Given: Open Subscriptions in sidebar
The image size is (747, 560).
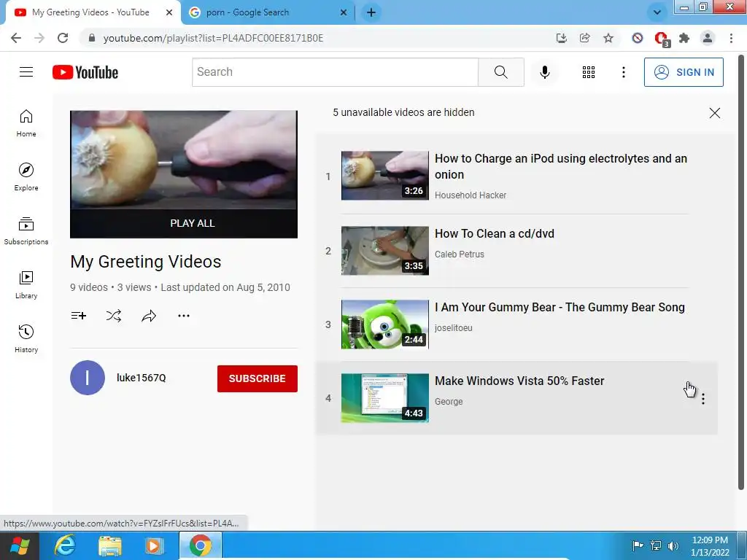Looking at the screenshot, I should tap(26, 231).
